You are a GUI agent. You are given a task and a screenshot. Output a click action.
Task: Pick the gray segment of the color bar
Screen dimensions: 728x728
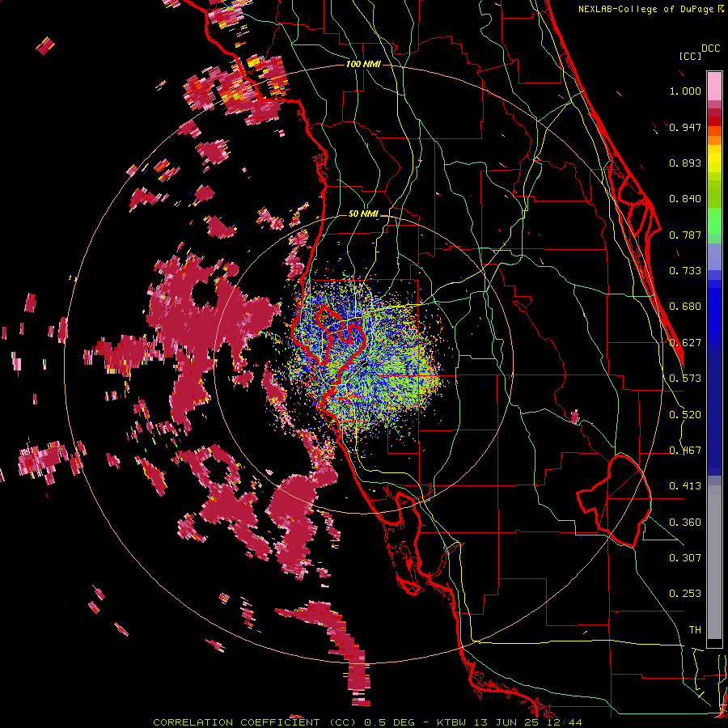[x=714, y=562]
